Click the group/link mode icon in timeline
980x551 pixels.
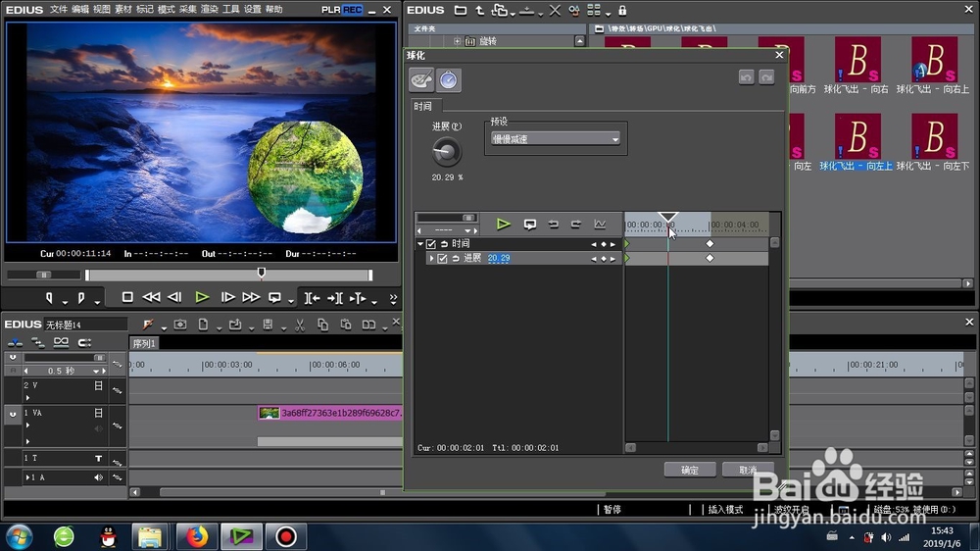[x=61, y=342]
